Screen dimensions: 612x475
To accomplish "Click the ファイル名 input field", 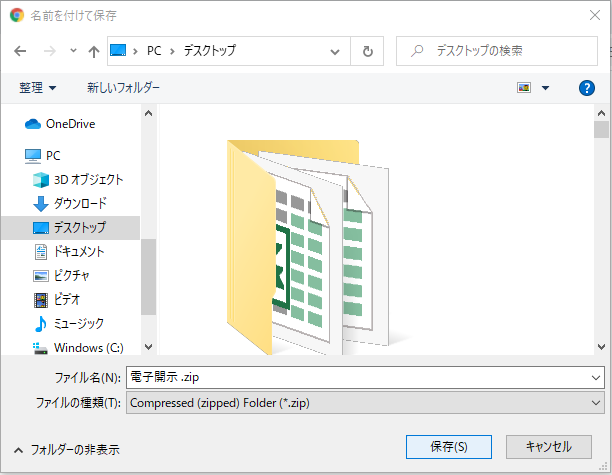I will (358, 377).
